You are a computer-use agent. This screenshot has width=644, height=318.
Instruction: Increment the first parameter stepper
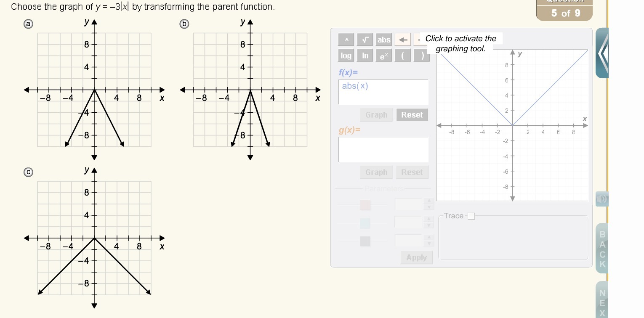coord(429,201)
